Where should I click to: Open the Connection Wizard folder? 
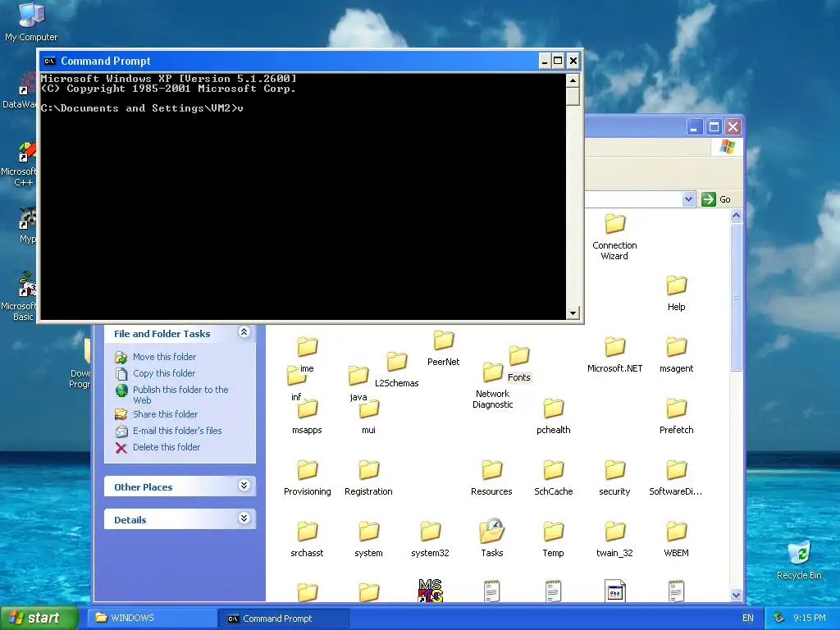(x=614, y=237)
